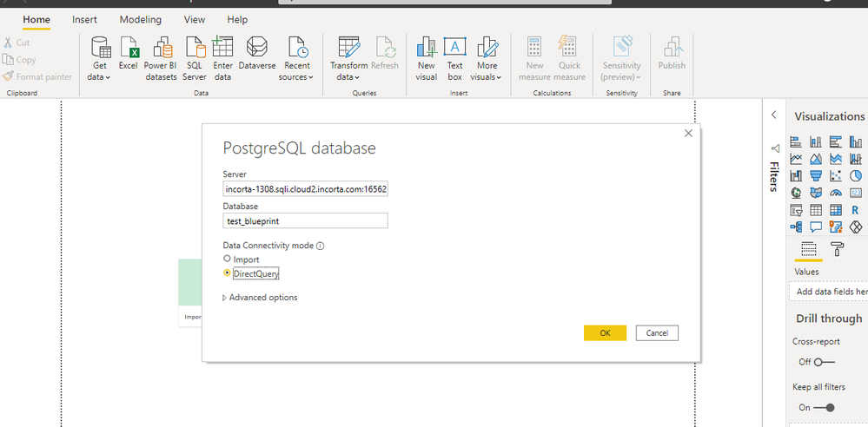This screenshot has height=427, width=868.
Task: Click the Cancel button
Action: [x=657, y=333]
